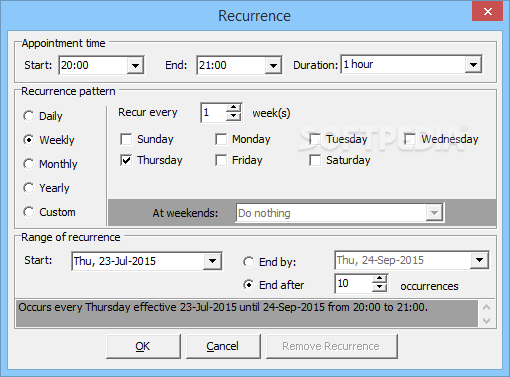Click into the Recur every number field
This screenshot has height=377, width=510.
point(214,112)
